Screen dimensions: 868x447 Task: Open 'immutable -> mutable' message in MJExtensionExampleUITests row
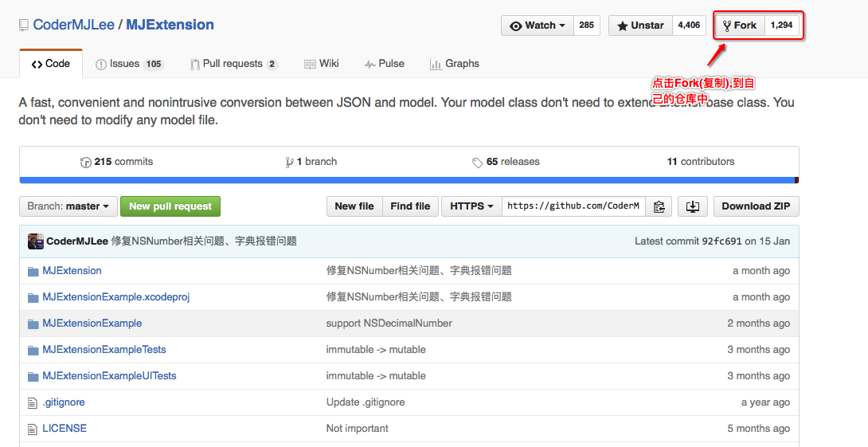click(376, 376)
